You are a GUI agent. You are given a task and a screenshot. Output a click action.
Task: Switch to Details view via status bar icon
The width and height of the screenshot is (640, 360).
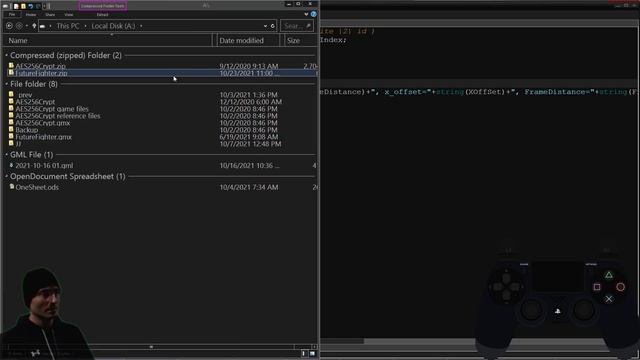click(304, 353)
